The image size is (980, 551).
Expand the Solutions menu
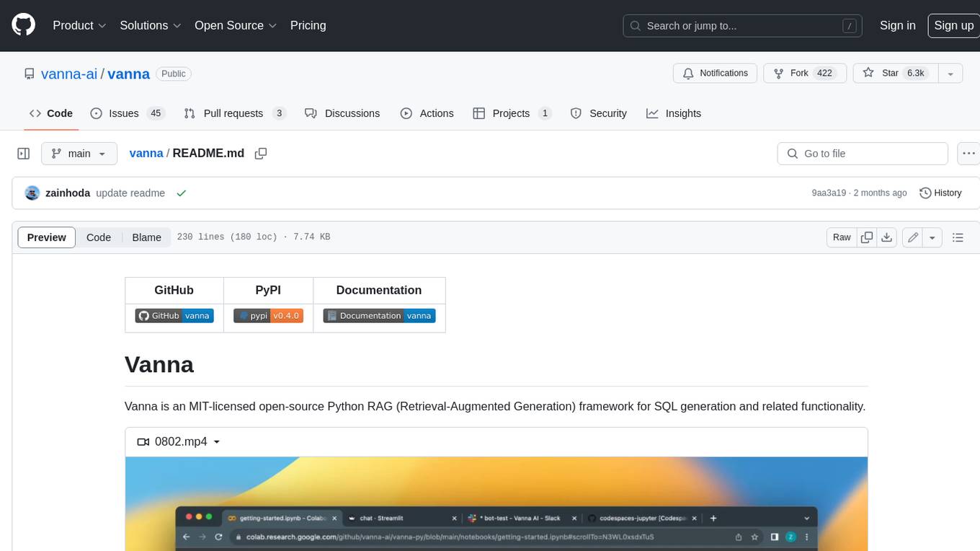click(151, 25)
